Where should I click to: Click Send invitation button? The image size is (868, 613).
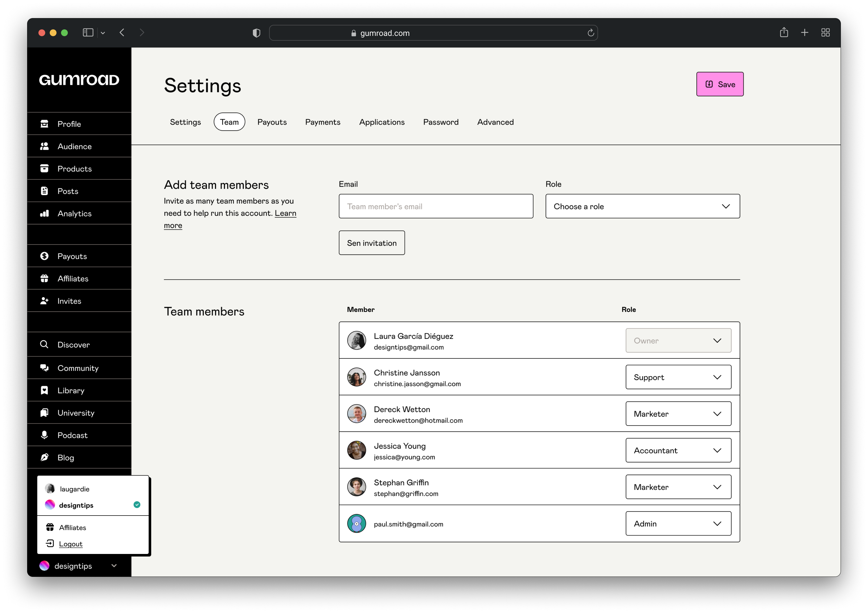[372, 242]
